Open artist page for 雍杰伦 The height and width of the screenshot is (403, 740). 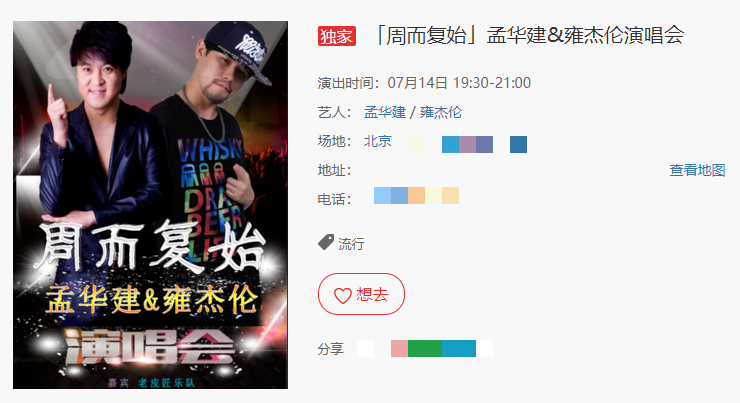(x=441, y=112)
